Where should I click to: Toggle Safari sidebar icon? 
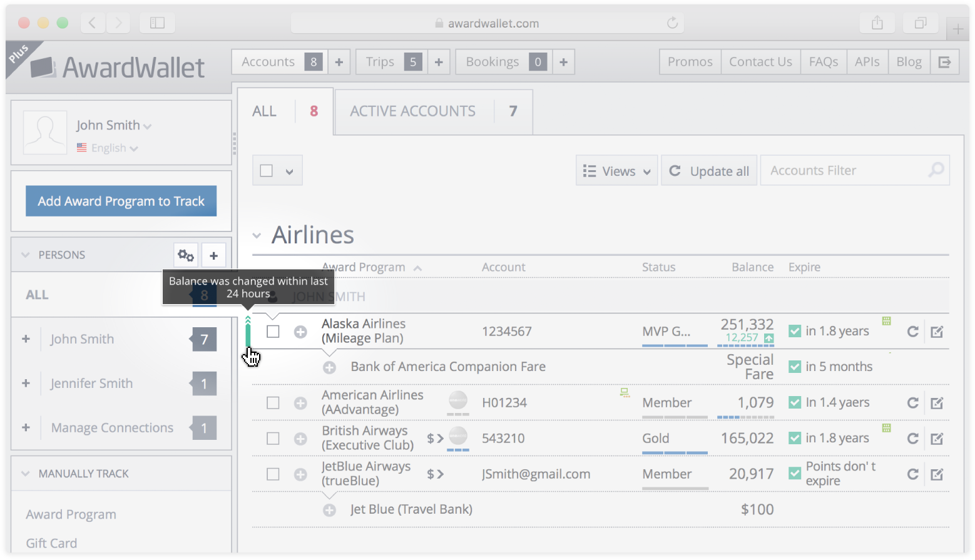[x=157, y=23]
